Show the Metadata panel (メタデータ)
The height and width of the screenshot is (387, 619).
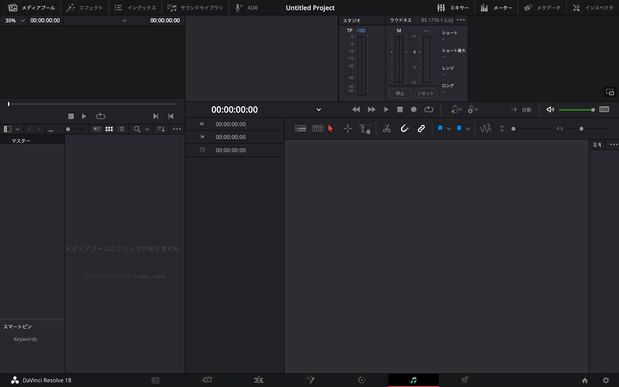pyautogui.click(x=542, y=8)
